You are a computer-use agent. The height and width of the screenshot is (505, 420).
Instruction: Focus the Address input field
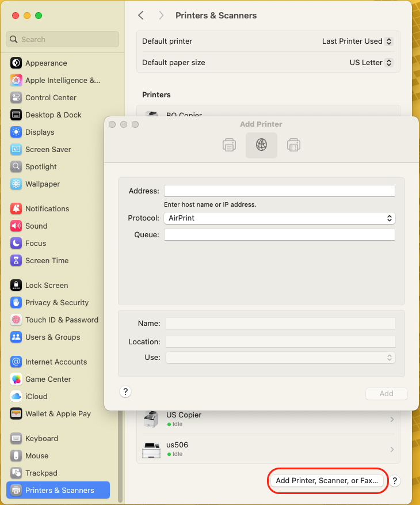280,191
